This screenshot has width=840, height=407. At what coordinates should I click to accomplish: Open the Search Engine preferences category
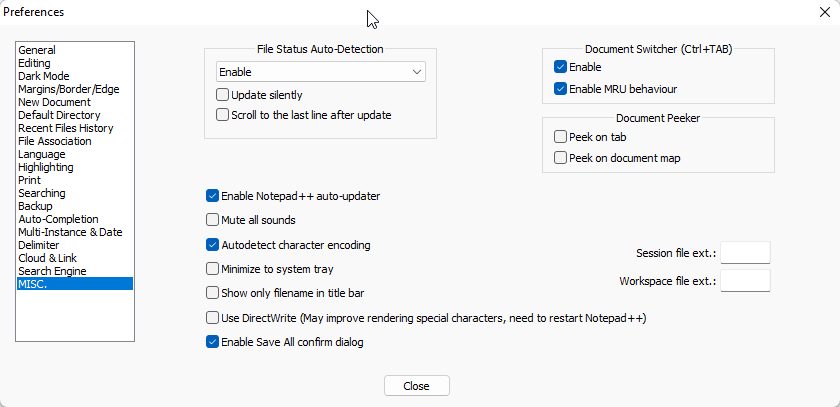52,271
